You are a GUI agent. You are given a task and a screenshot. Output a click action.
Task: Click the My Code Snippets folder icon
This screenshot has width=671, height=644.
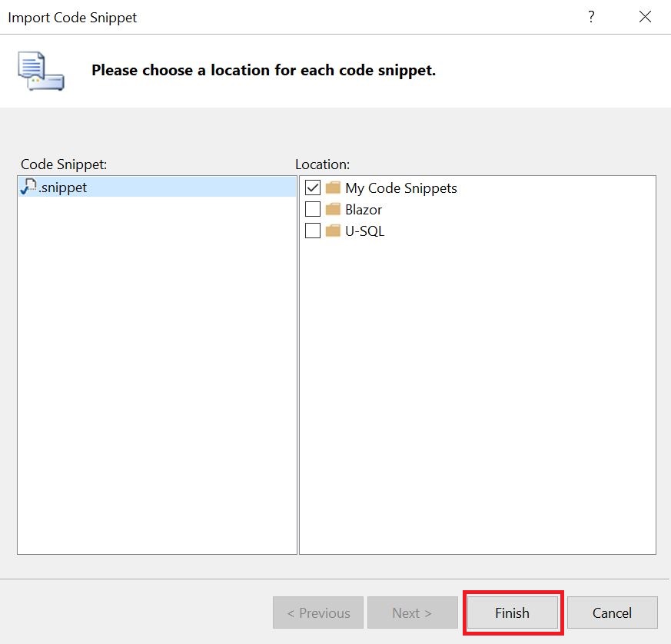(x=333, y=188)
